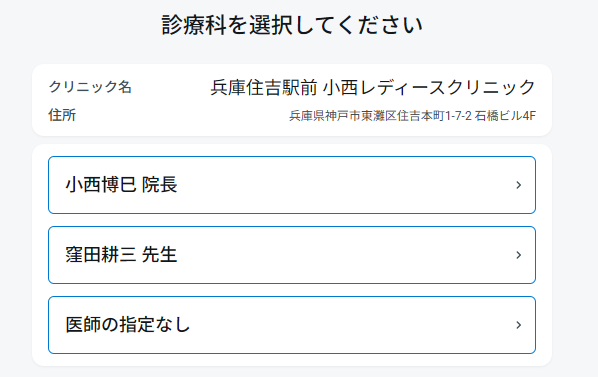The width and height of the screenshot is (598, 377).
Task: Click the 住所 label
Action: pyautogui.click(x=62, y=115)
